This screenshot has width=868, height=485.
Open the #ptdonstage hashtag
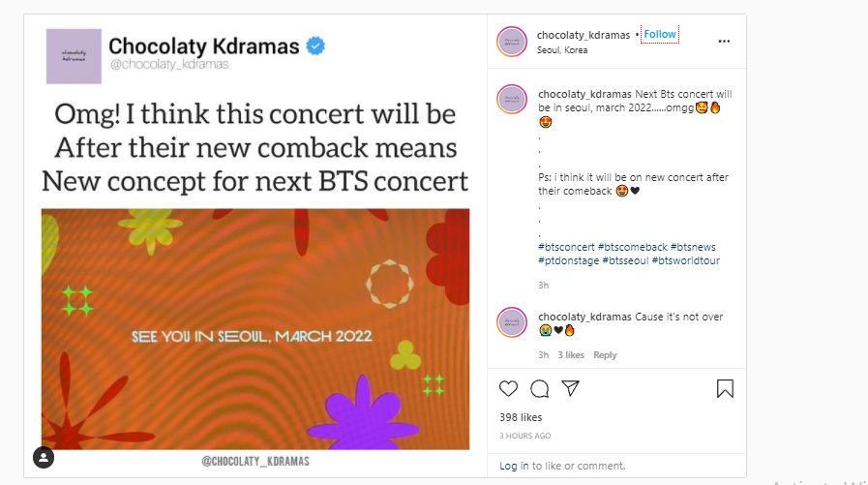tap(569, 260)
